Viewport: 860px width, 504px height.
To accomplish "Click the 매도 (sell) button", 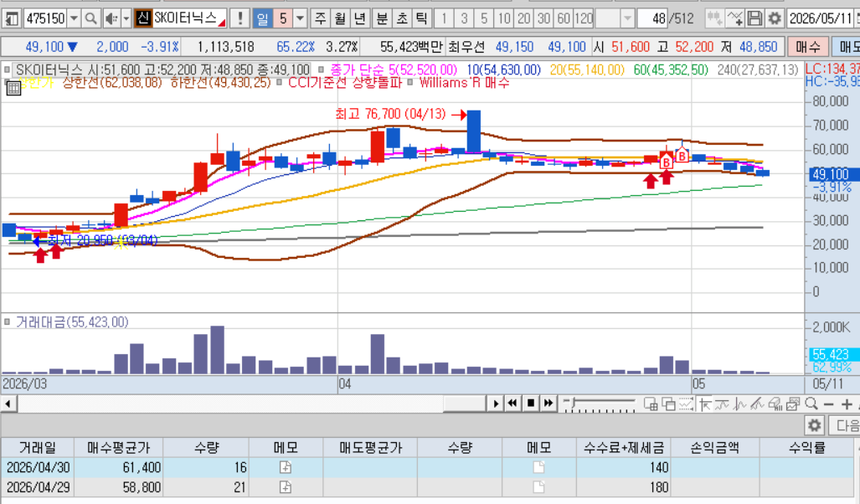I will click(x=847, y=47).
